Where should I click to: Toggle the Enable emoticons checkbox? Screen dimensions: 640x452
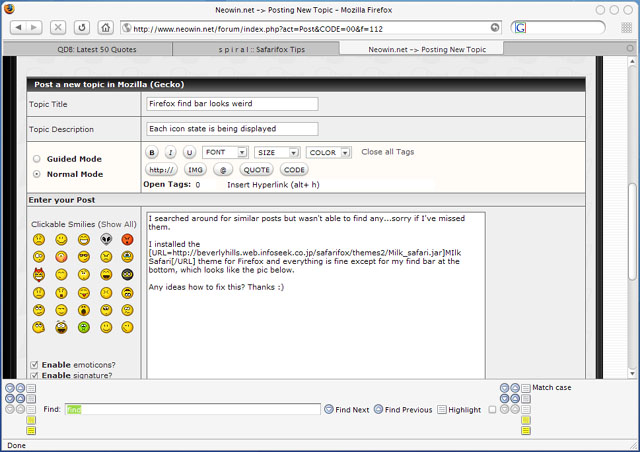[34, 365]
